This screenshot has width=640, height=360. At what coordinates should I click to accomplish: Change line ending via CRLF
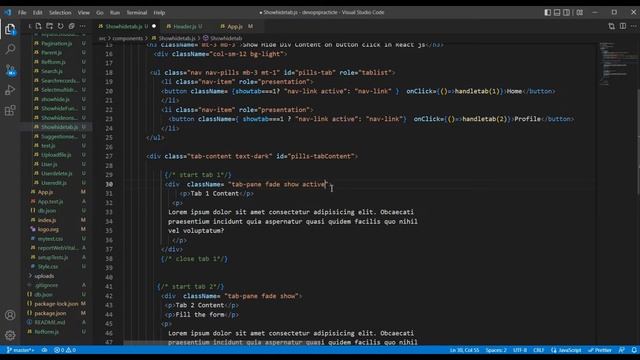click(x=538, y=350)
